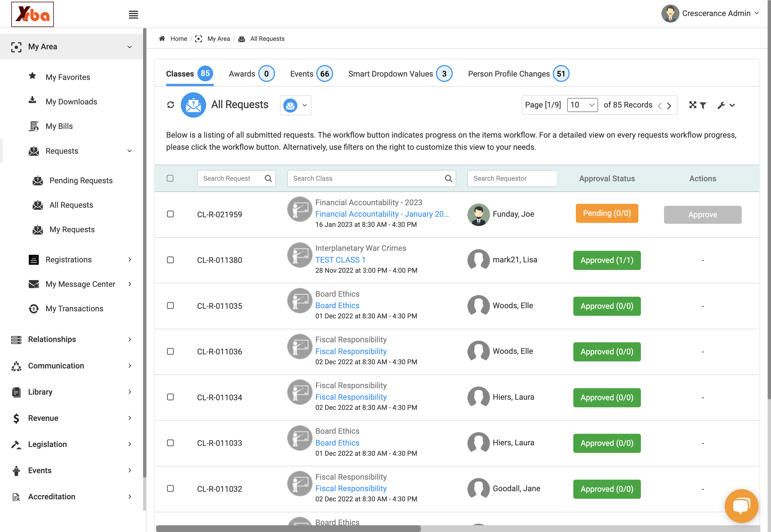This screenshot has height=532, width=771.
Task: Check the CL-R-011380 row checkbox
Action: click(170, 260)
